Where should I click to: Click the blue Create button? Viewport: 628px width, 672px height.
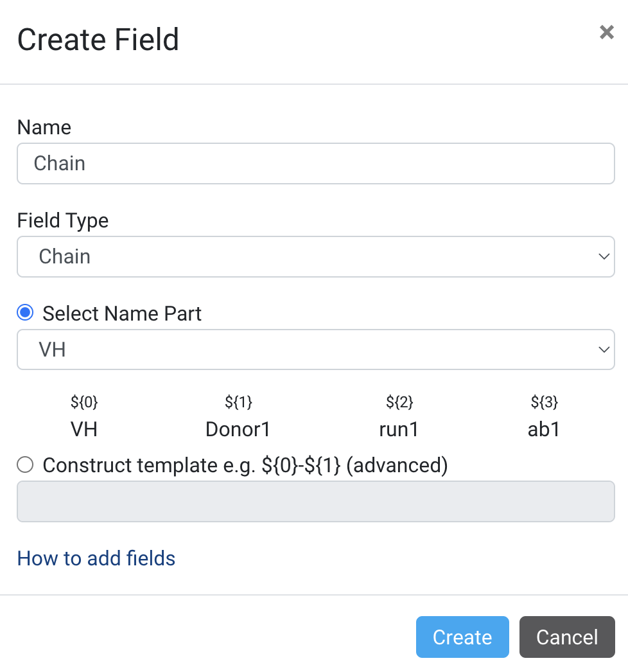tap(462, 637)
